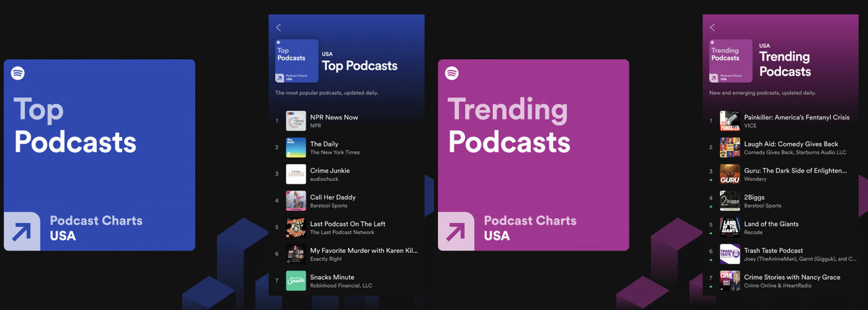868x310 pixels.
Task: Go back from Trending Podcasts panel
Action: coord(713,28)
